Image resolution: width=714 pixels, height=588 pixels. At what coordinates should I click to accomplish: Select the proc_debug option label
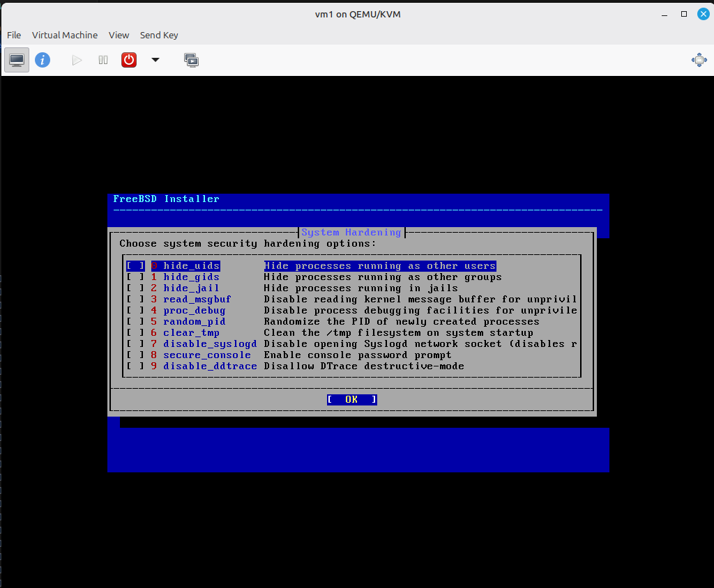coord(195,311)
